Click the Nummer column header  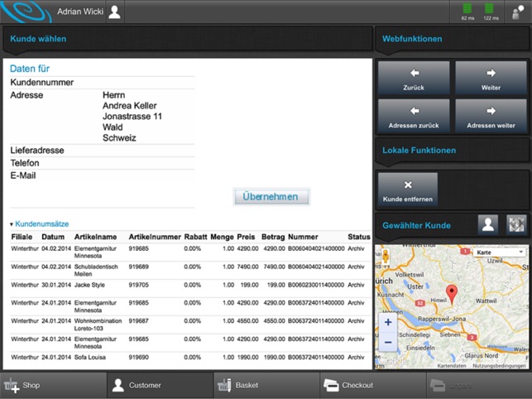[x=303, y=237]
